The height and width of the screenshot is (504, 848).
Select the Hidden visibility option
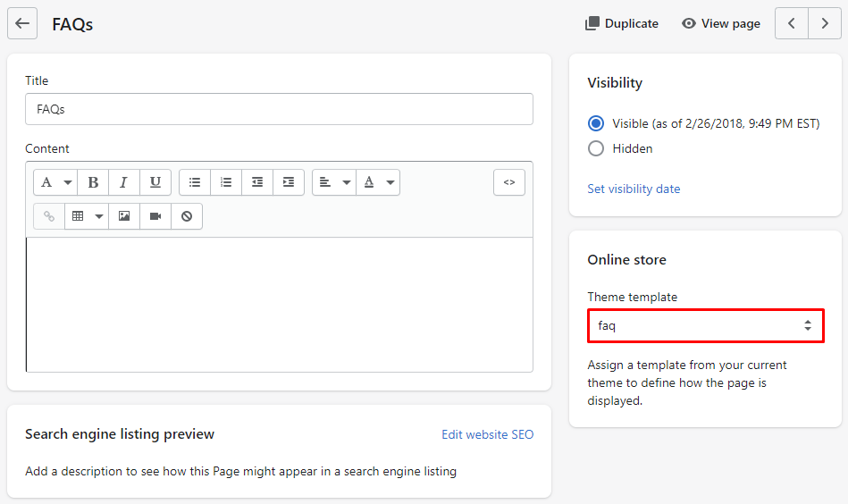pos(596,148)
